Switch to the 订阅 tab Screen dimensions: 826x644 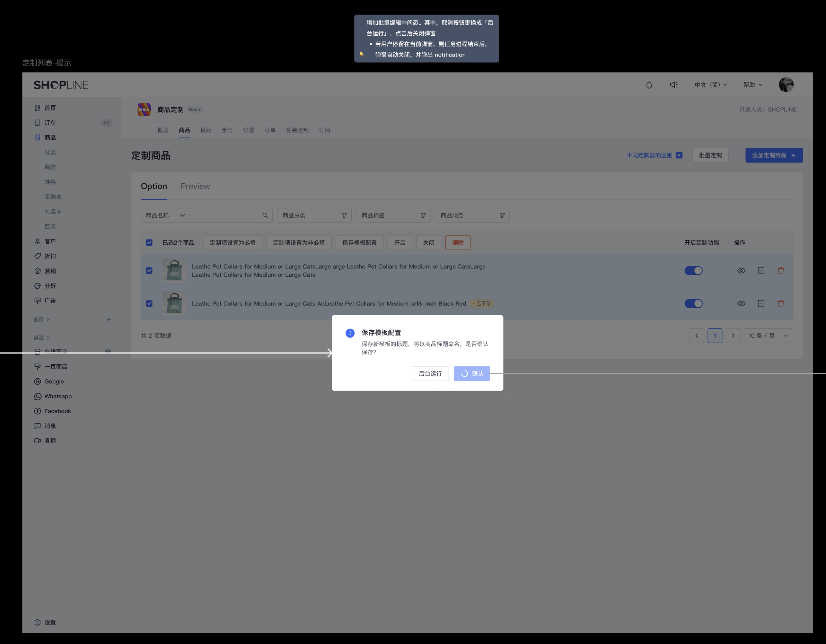(x=325, y=130)
